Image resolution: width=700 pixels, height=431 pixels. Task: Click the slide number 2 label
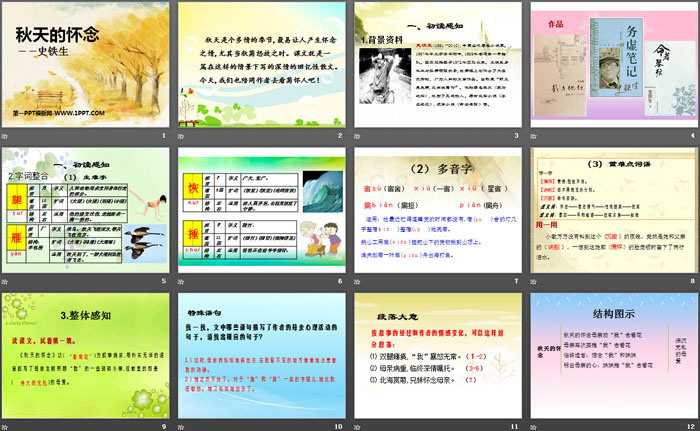click(340, 136)
